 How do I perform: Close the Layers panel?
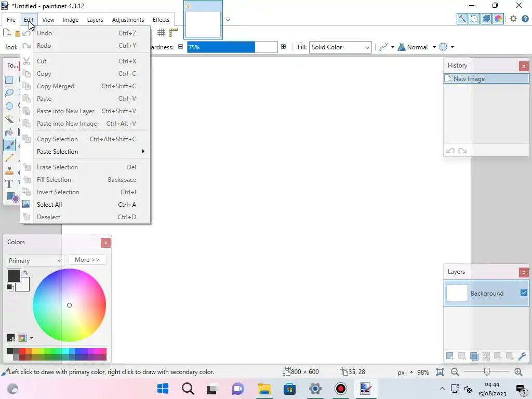pos(524,272)
